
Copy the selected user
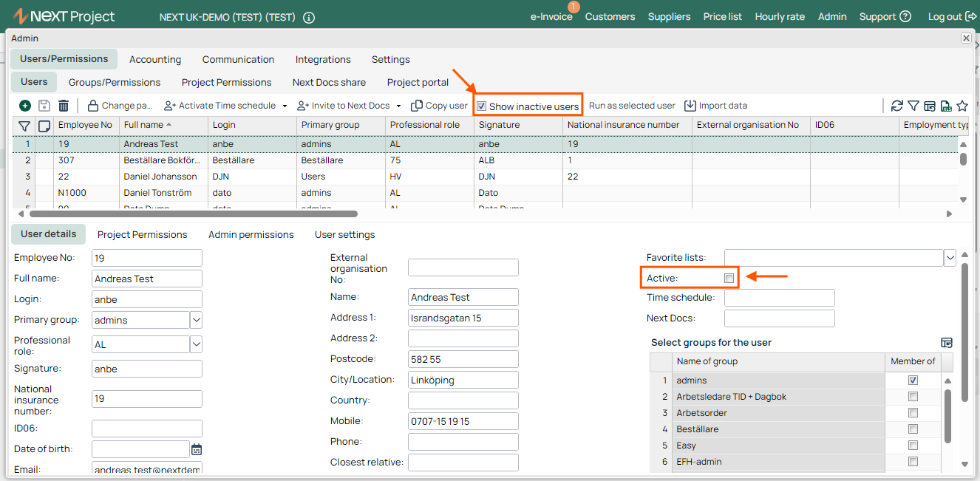tap(439, 106)
